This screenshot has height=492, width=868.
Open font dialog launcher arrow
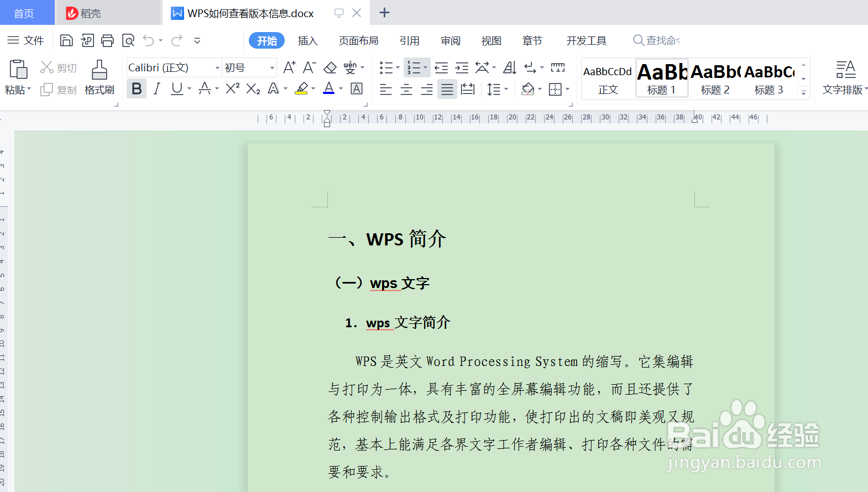[365, 104]
